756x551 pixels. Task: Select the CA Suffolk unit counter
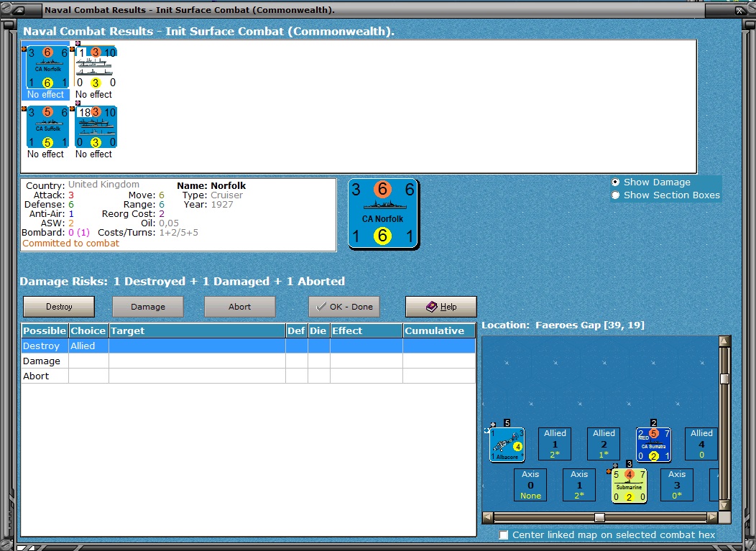click(x=47, y=126)
